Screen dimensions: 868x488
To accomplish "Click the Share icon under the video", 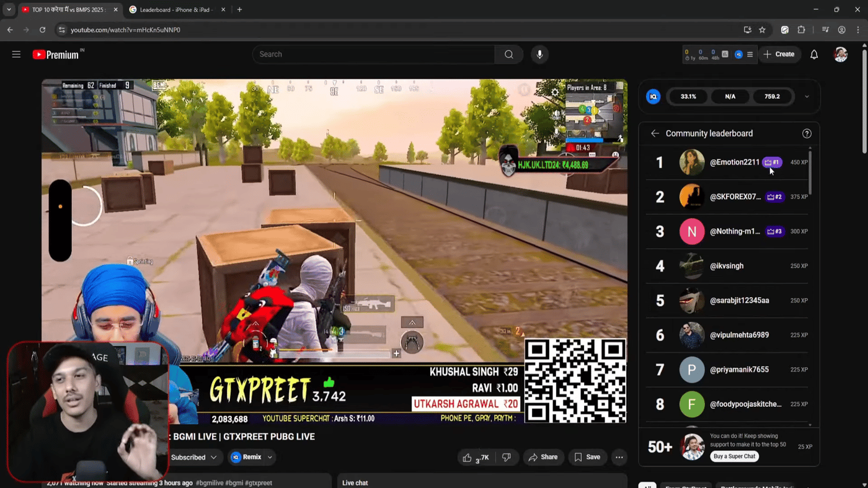I will tap(543, 457).
